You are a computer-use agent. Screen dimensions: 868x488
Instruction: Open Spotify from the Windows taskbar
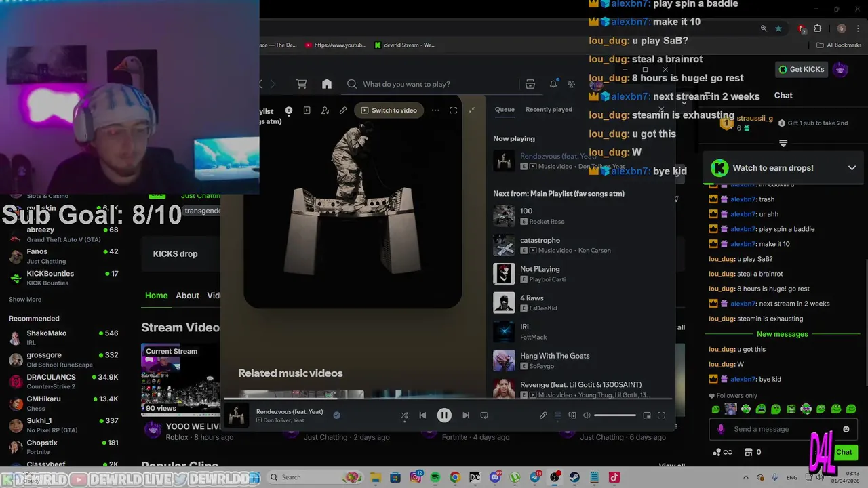coord(435,478)
